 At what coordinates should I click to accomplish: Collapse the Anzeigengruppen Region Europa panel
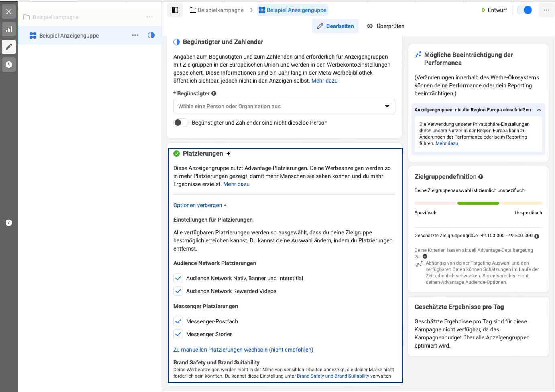(x=539, y=109)
